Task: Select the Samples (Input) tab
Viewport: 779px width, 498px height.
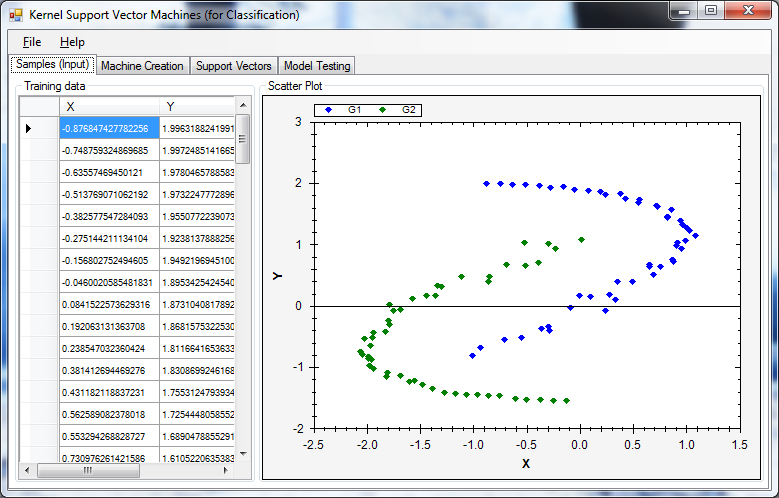Action: point(53,65)
